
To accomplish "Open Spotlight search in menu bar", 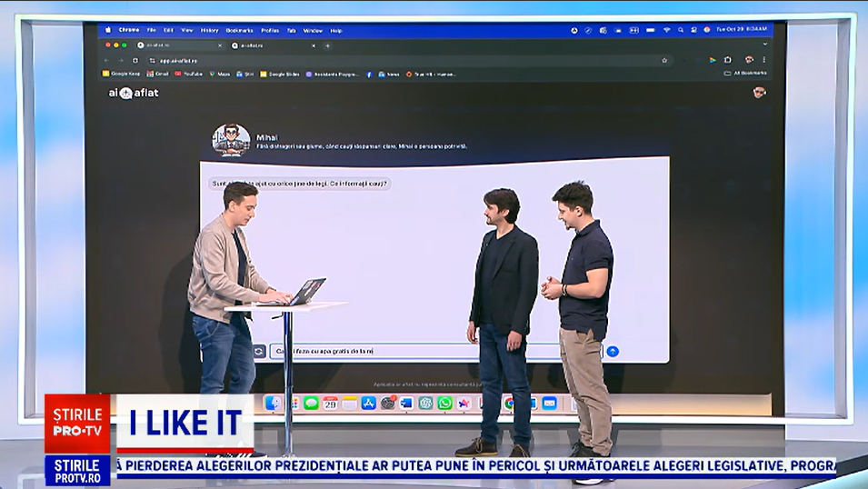I will (x=681, y=30).
